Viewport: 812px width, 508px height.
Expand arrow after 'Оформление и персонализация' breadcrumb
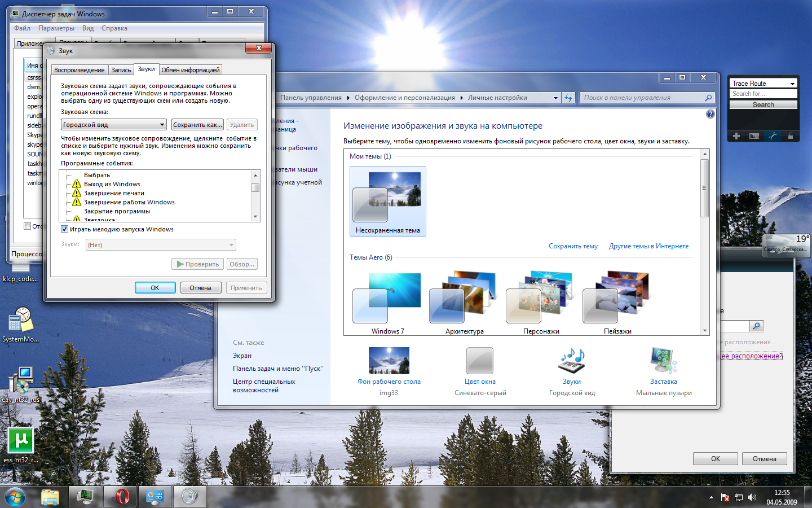[461, 98]
